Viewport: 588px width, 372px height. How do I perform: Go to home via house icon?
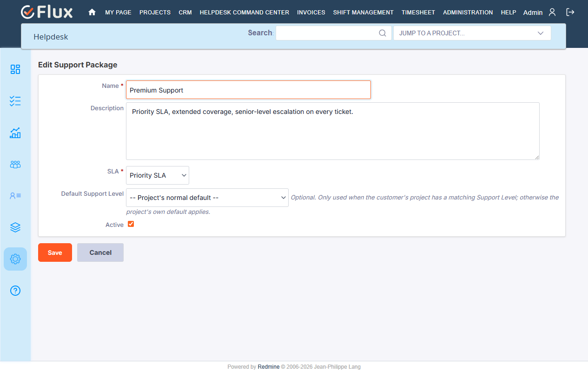tap(92, 13)
